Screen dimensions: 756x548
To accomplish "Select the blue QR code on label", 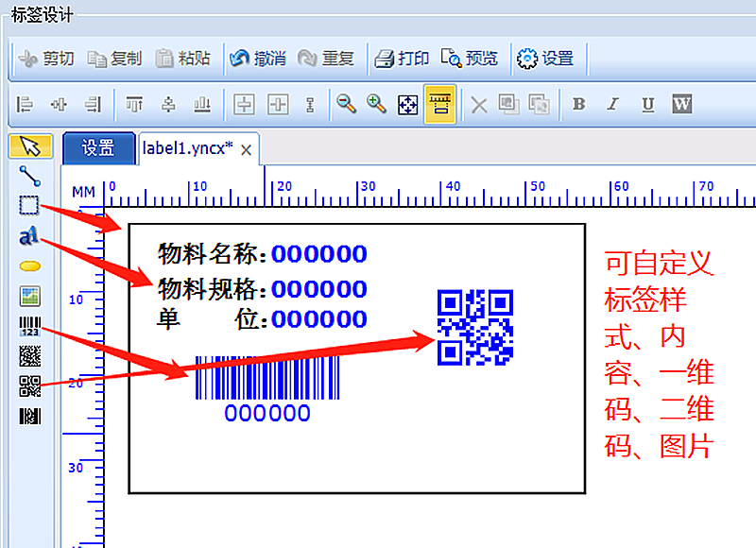I will point(475,327).
